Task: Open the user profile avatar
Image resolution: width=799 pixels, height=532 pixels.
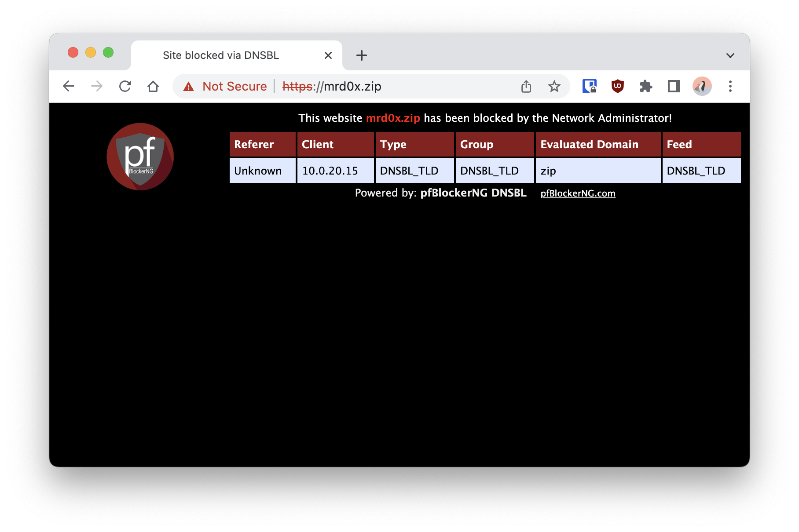Action: tap(702, 86)
